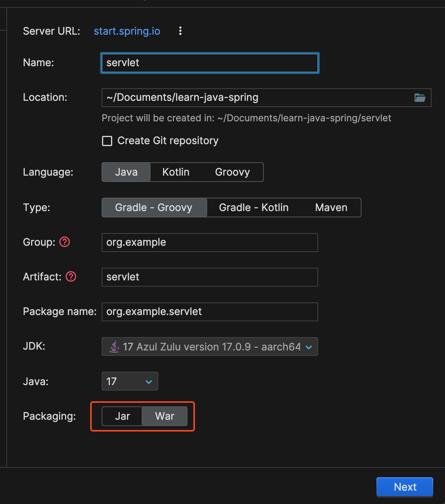Click the Group help question mark icon
Image resolution: width=445 pixels, height=504 pixels.
click(x=65, y=242)
